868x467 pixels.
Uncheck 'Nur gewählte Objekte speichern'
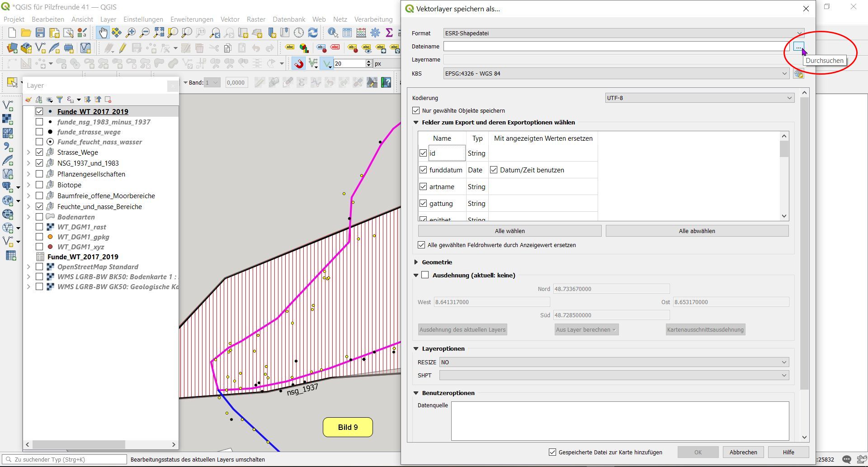pyautogui.click(x=416, y=110)
